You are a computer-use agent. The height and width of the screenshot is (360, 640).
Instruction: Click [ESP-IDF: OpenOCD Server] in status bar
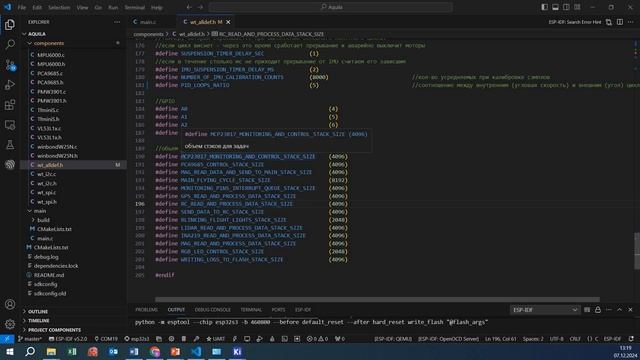click(448, 339)
